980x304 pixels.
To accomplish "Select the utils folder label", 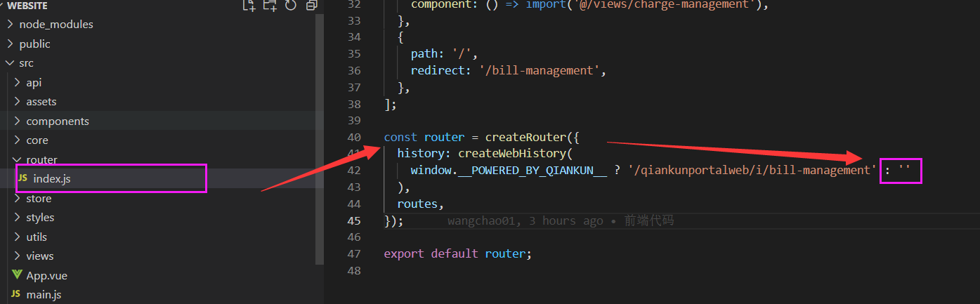I will 37,237.
